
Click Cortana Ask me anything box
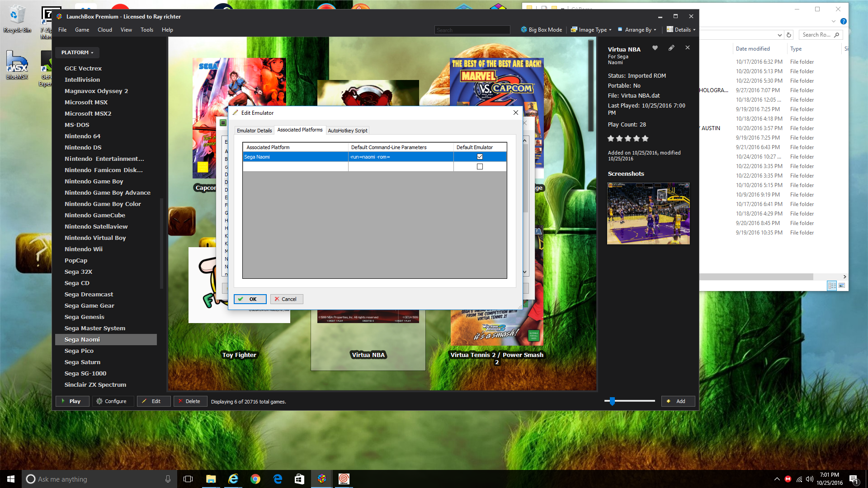click(x=99, y=479)
